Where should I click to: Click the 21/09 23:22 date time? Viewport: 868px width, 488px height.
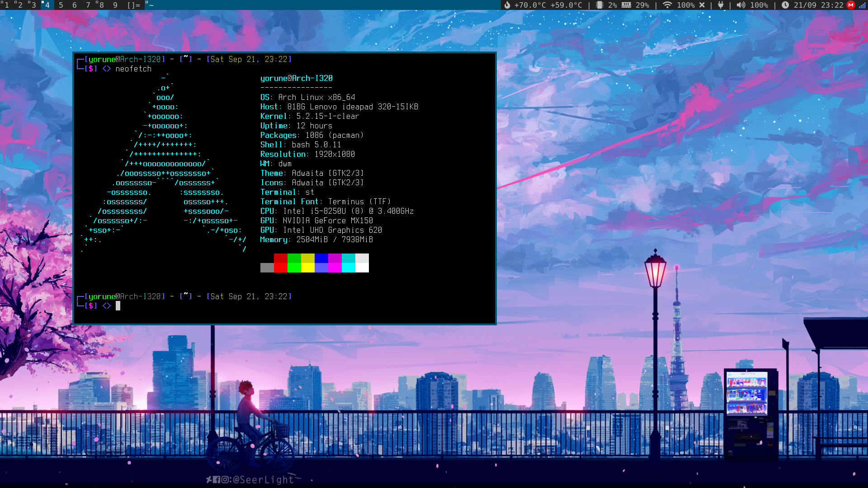[819, 5]
